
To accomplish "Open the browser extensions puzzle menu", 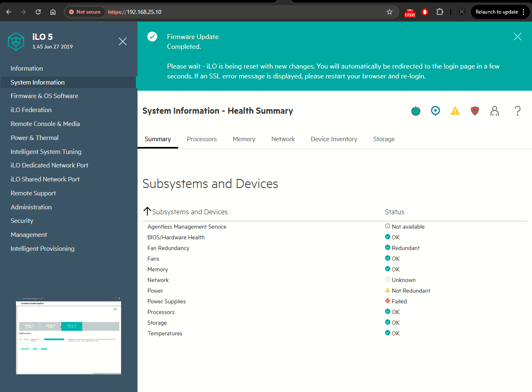I will pyautogui.click(x=440, y=12).
